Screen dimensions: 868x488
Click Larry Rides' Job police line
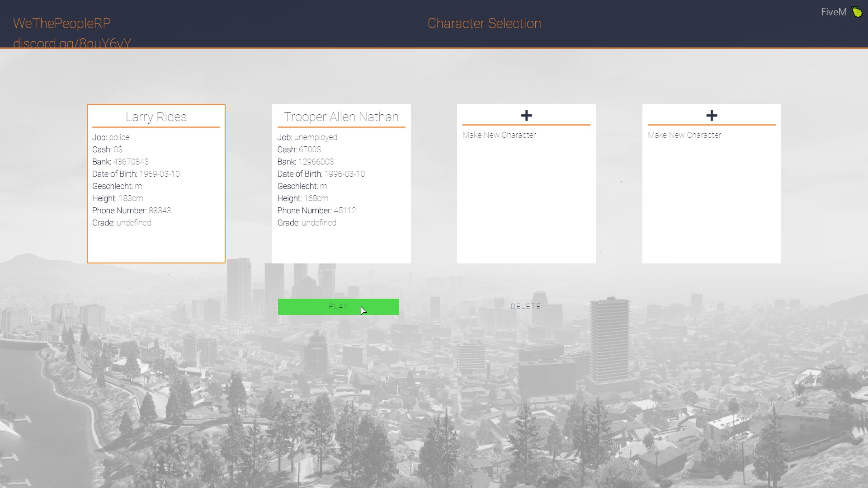(111, 137)
